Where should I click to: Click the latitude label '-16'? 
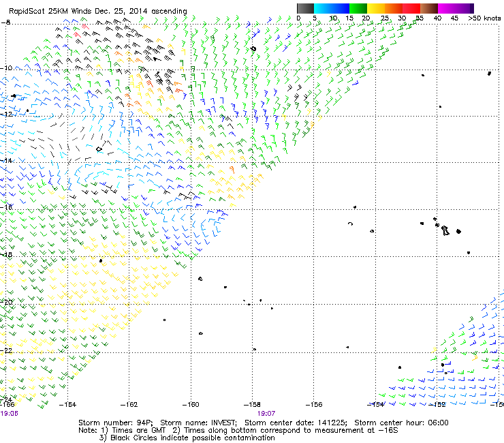coord(6,207)
